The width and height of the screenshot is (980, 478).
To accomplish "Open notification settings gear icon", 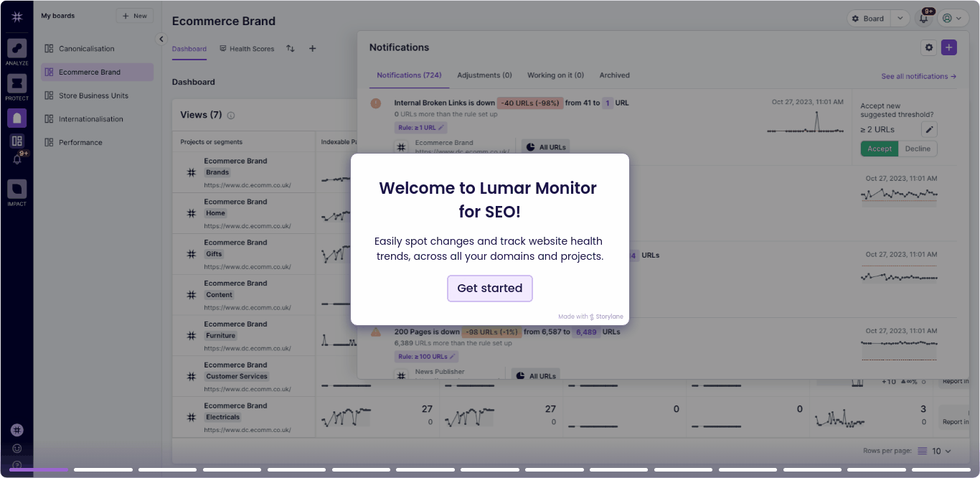I will click(929, 47).
